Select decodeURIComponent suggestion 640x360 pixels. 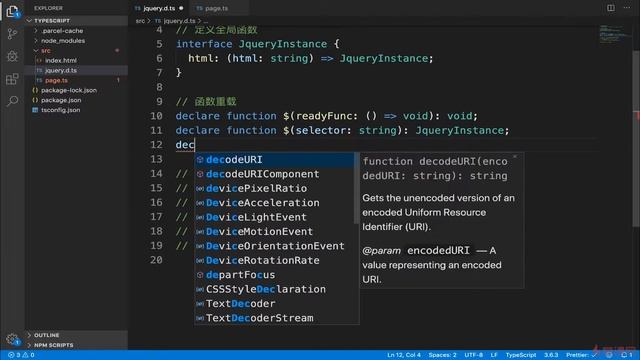point(274,174)
